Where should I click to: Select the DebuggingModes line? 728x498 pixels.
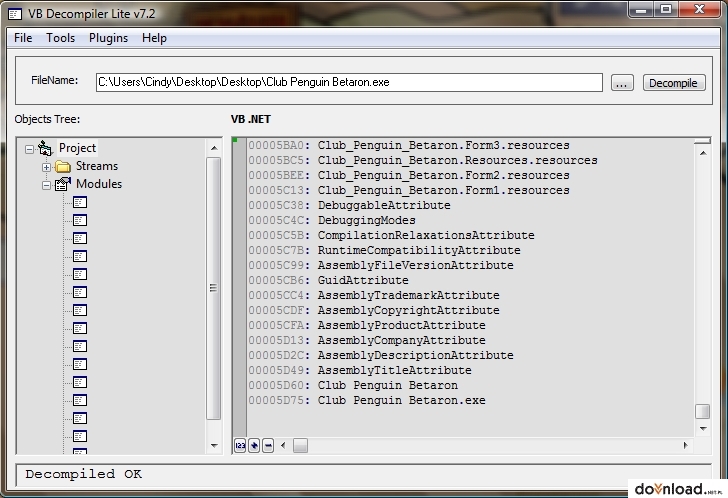click(x=332, y=220)
